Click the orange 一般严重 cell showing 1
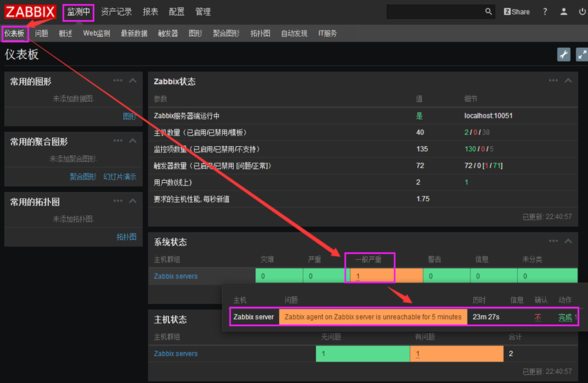Screen dimensions: 588x383 click(x=386, y=276)
